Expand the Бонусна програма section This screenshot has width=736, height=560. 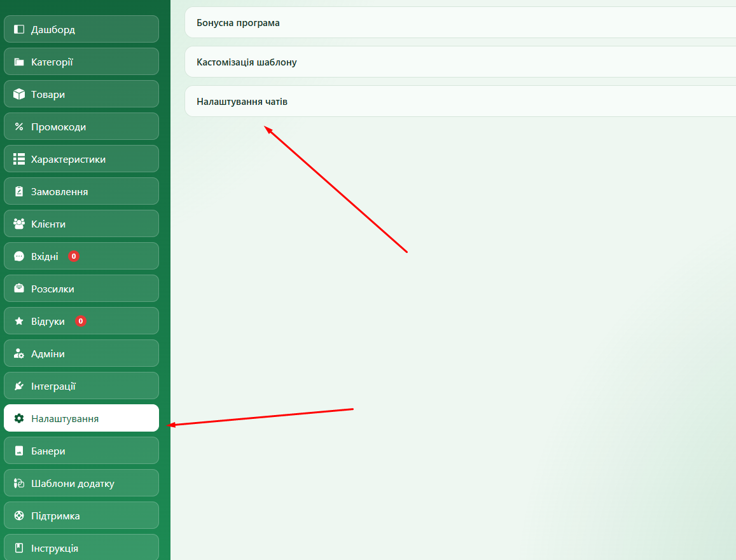(x=461, y=22)
